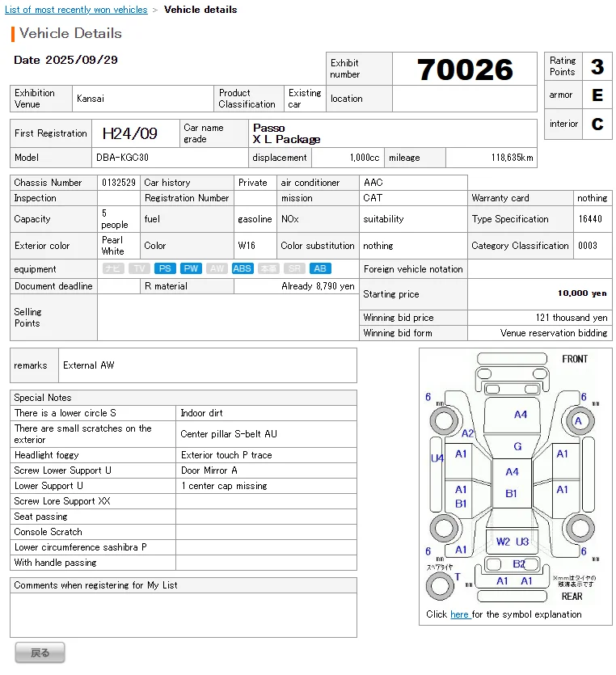Click the B2 mark near the rear bumper

click(518, 563)
